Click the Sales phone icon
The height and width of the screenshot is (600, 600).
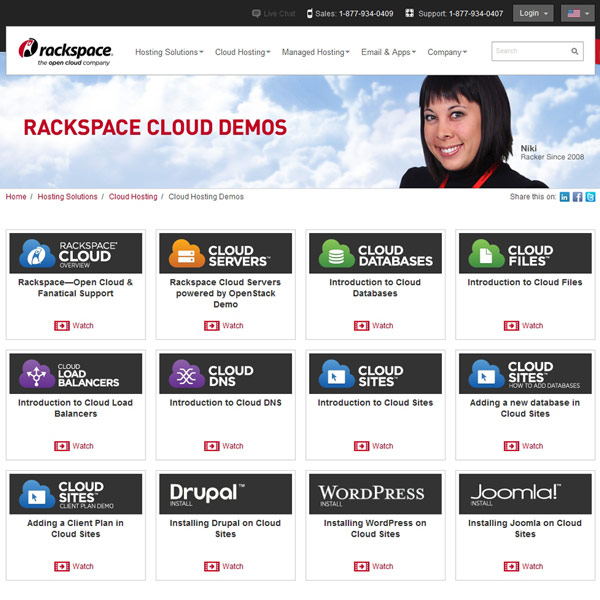coord(310,13)
